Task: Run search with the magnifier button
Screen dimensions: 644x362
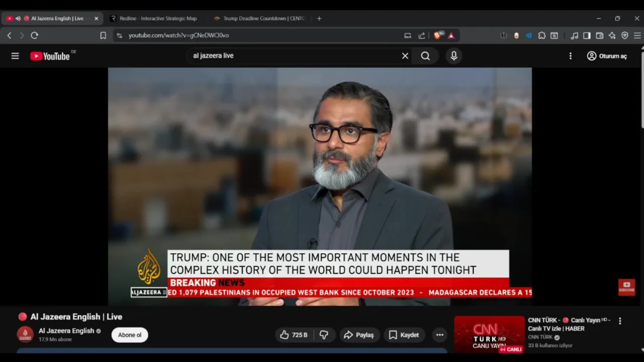Action: tap(426, 56)
